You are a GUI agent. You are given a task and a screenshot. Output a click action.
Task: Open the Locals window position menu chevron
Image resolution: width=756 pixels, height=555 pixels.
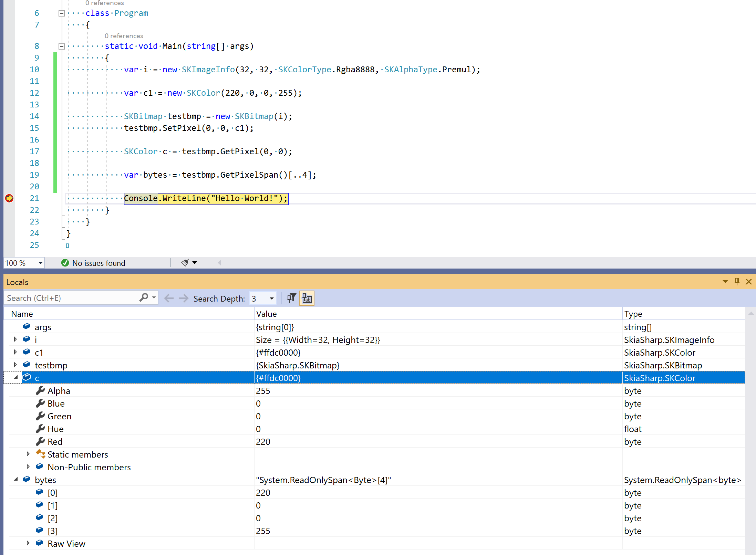tap(725, 282)
